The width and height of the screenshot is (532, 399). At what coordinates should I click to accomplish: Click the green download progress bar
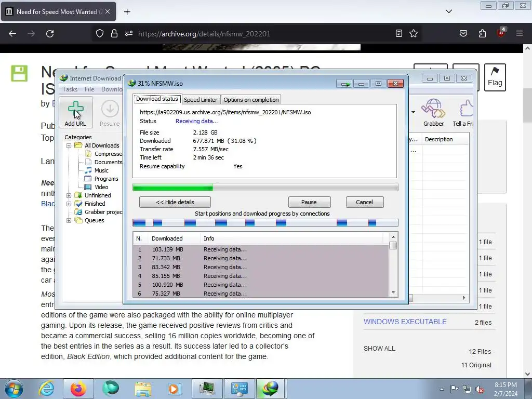point(265,187)
